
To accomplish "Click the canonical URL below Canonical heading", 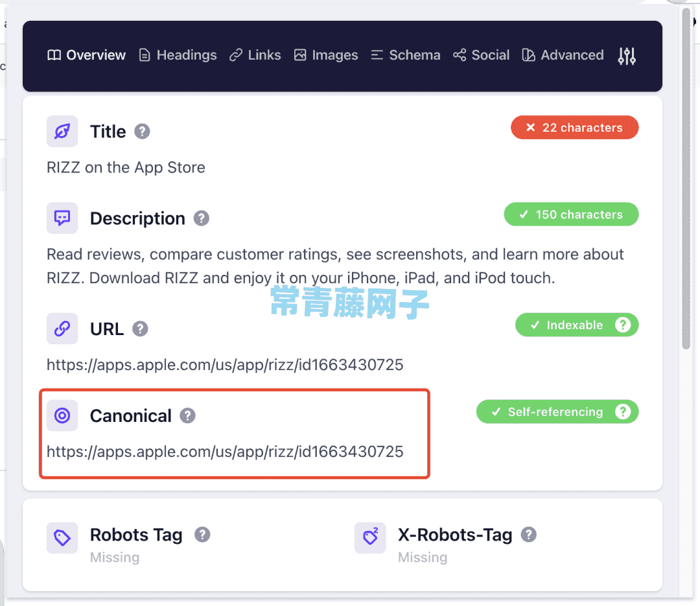I will (x=225, y=452).
